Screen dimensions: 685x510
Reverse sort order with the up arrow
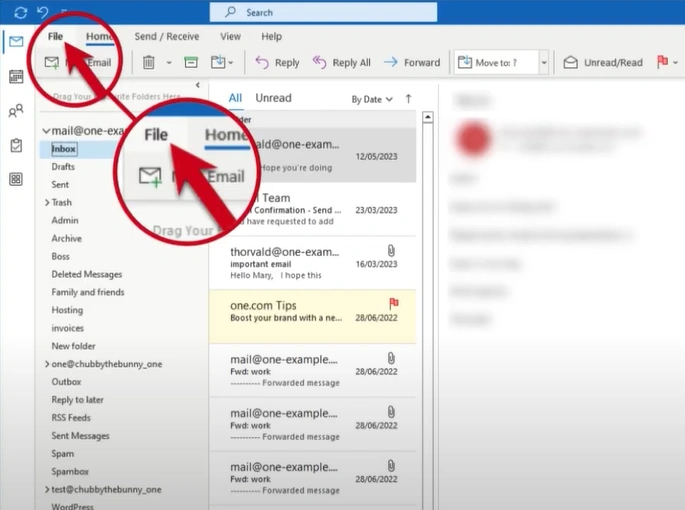click(x=408, y=99)
